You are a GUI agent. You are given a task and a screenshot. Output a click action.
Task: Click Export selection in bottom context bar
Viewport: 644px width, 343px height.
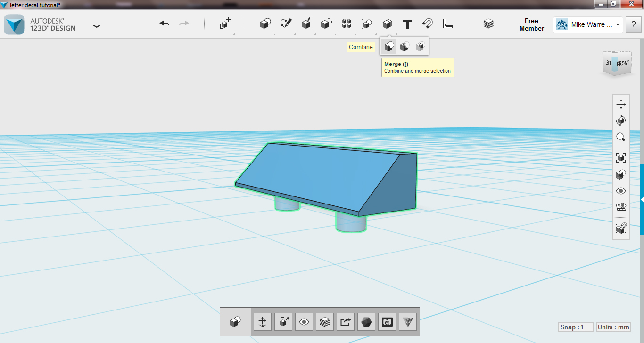point(346,322)
